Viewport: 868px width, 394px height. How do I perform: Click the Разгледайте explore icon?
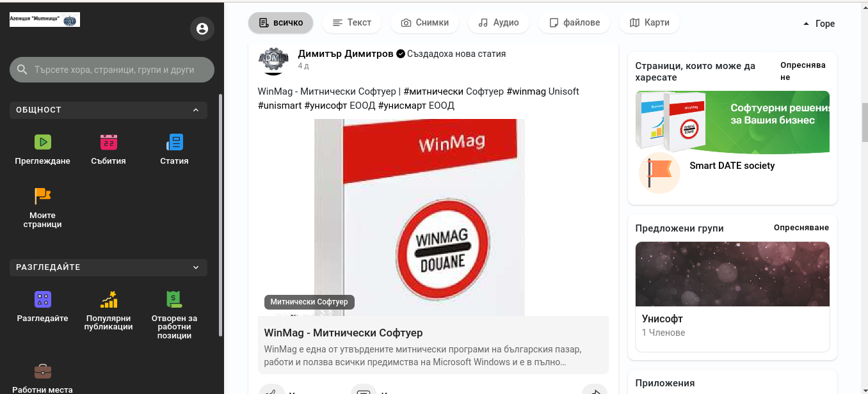point(43,299)
